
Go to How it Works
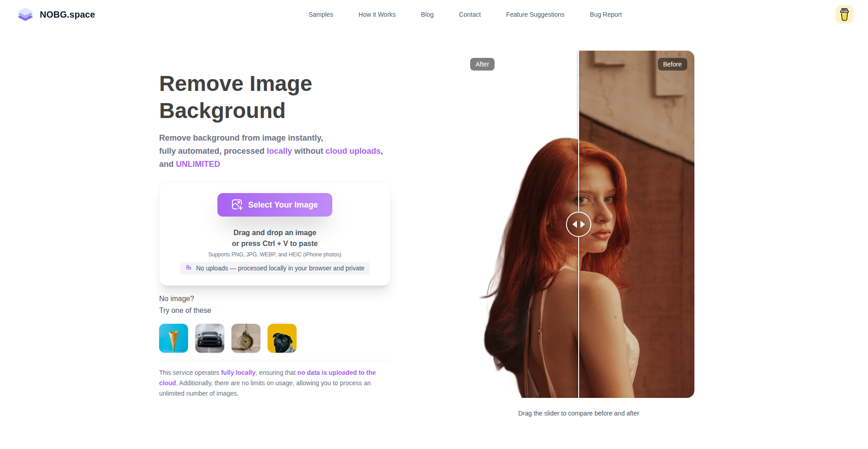pyautogui.click(x=377, y=14)
